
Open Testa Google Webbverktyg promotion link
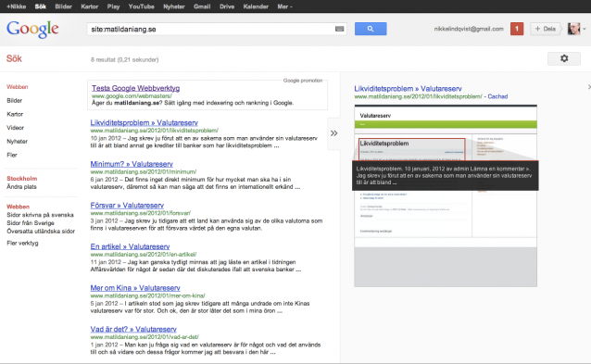click(x=135, y=88)
